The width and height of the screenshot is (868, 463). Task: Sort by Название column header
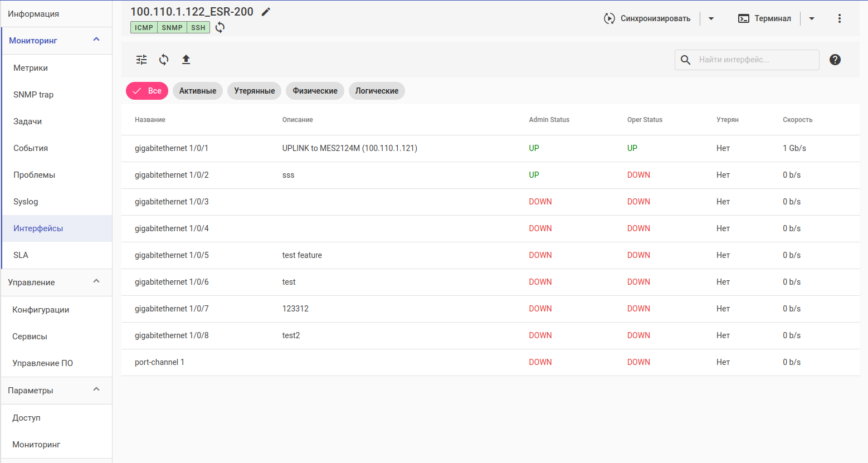click(x=150, y=120)
